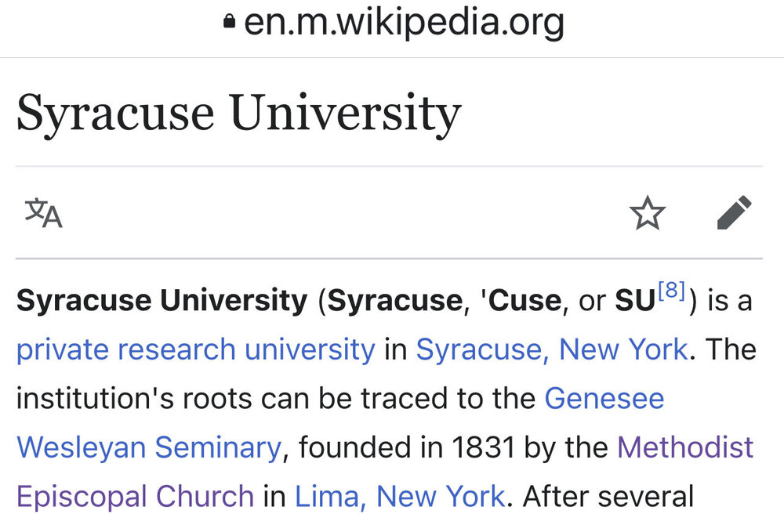This screenshot has width=784, height=532.
Task: Tap the padlock icon beside the URL
Action: point(229,23)
